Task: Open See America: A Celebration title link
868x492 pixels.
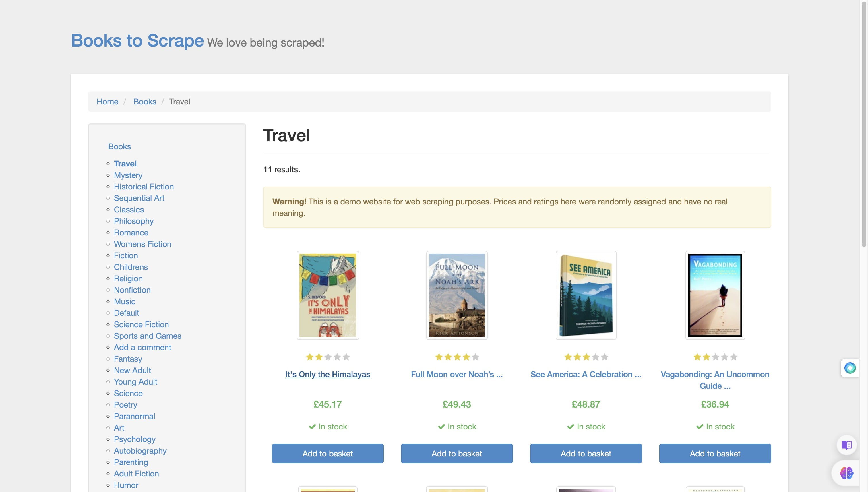Action: 586,374
